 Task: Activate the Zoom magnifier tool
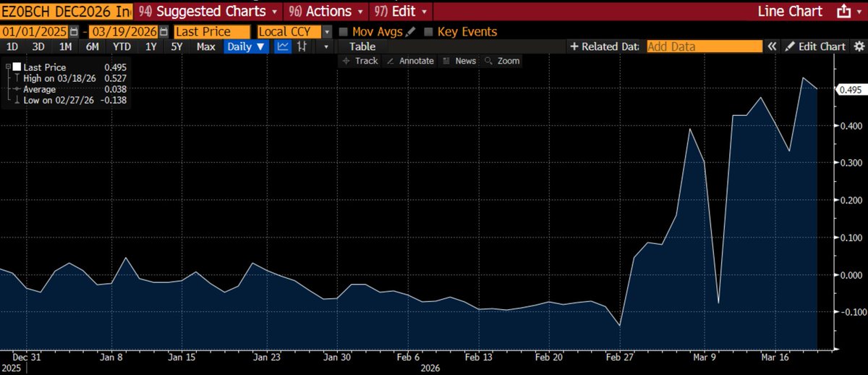[x=503, y=61]
